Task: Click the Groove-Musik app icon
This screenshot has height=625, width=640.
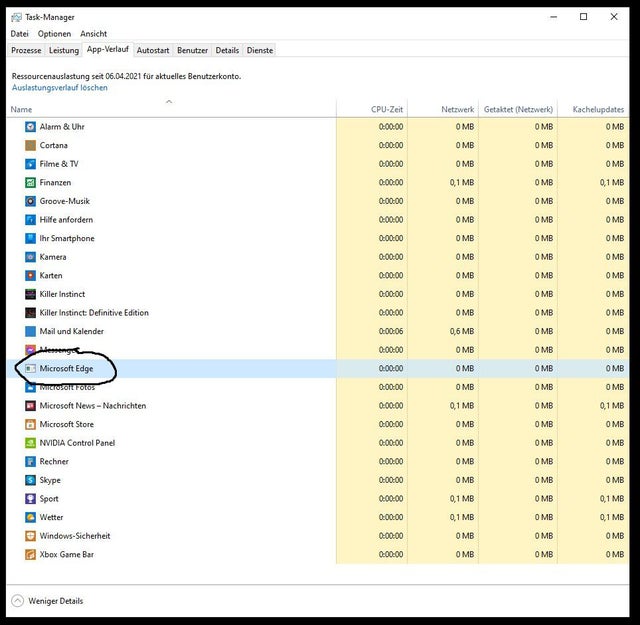Action: 30,201
